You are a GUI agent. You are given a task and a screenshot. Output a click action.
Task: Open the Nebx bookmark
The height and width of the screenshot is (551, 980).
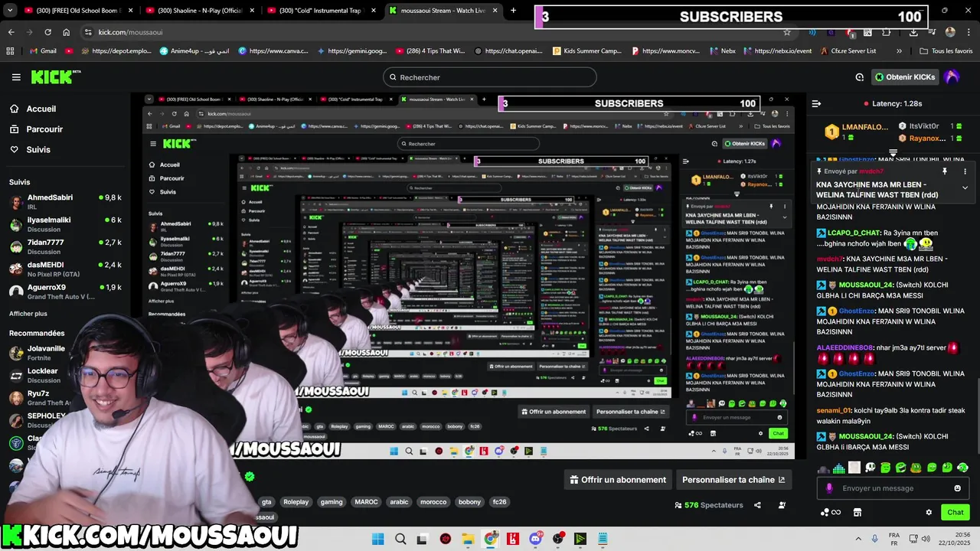(721, 51)
